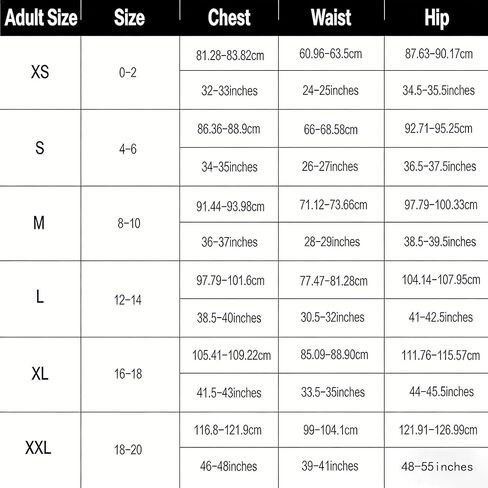Select the Adult Size column header

(41, 18)
